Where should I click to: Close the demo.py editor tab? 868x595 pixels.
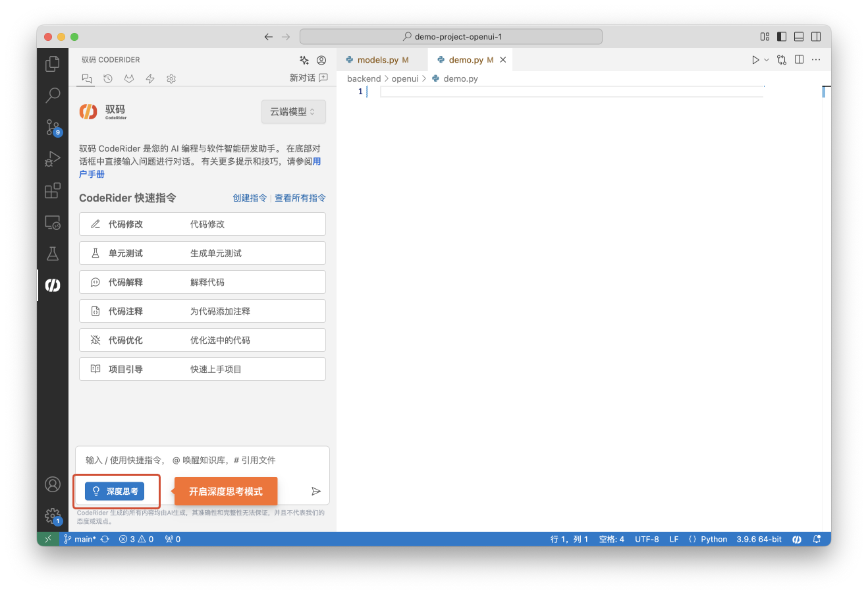[503, 60]
